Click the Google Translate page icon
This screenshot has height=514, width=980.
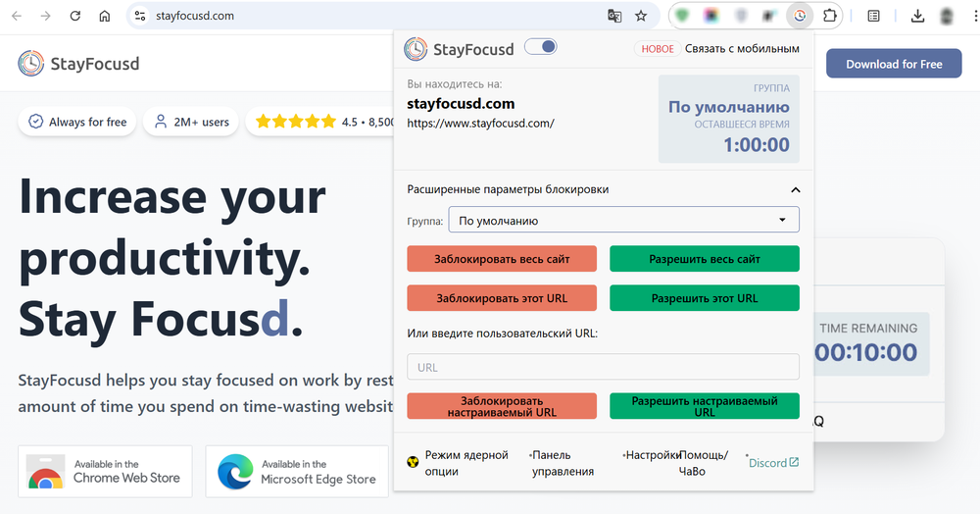point(614,16)
